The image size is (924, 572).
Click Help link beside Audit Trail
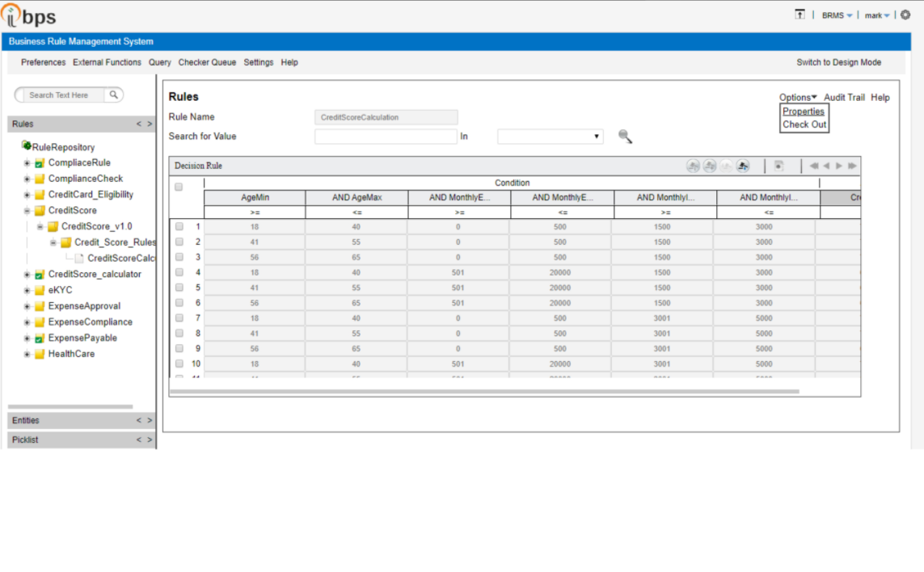(880, 97)
